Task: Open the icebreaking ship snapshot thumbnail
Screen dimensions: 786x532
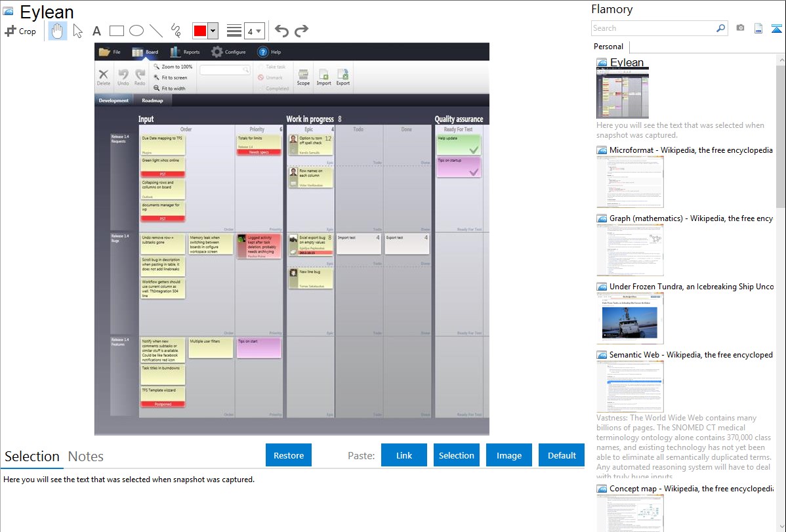Action: (630, 318)
